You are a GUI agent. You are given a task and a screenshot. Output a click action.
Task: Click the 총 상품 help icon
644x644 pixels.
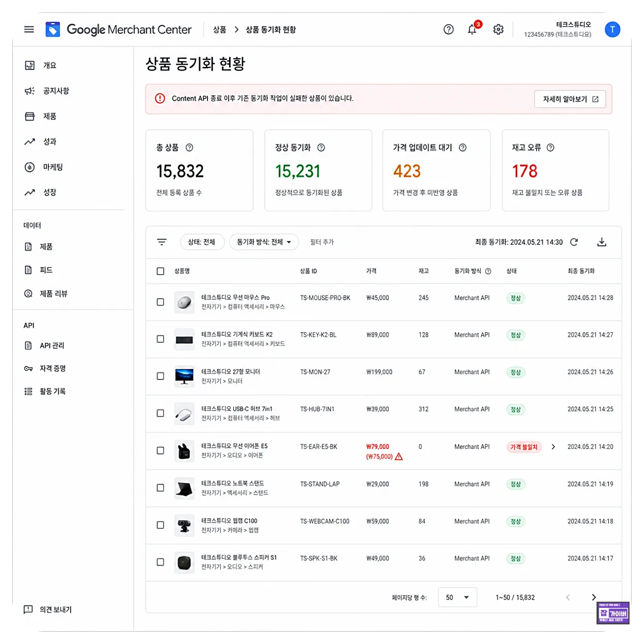189,148
